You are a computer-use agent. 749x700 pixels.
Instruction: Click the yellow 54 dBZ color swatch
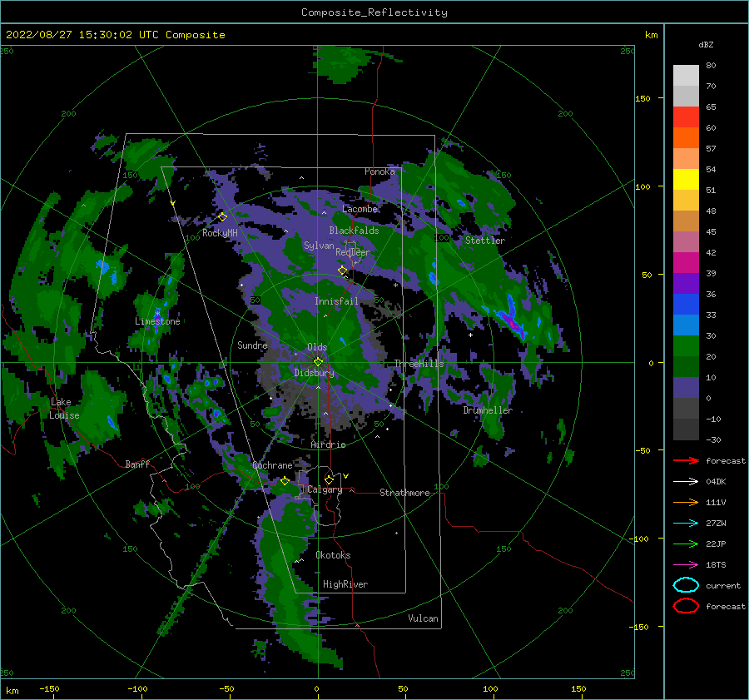pyautogui.click(x=686, y=180)
